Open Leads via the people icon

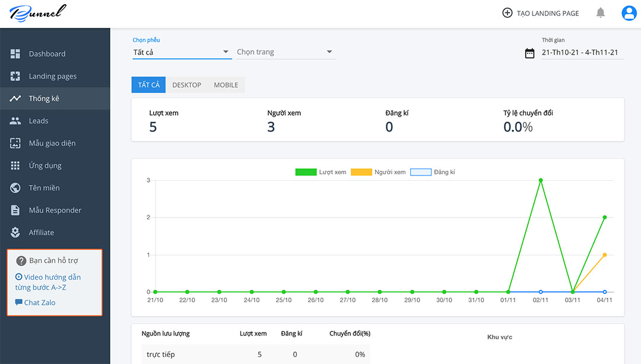(x=15, y=121)
